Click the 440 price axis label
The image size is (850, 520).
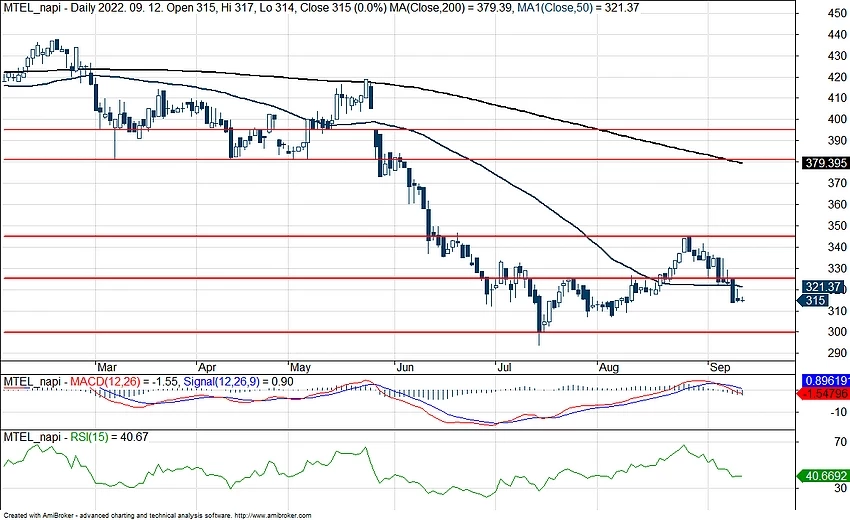pos(837,35)
